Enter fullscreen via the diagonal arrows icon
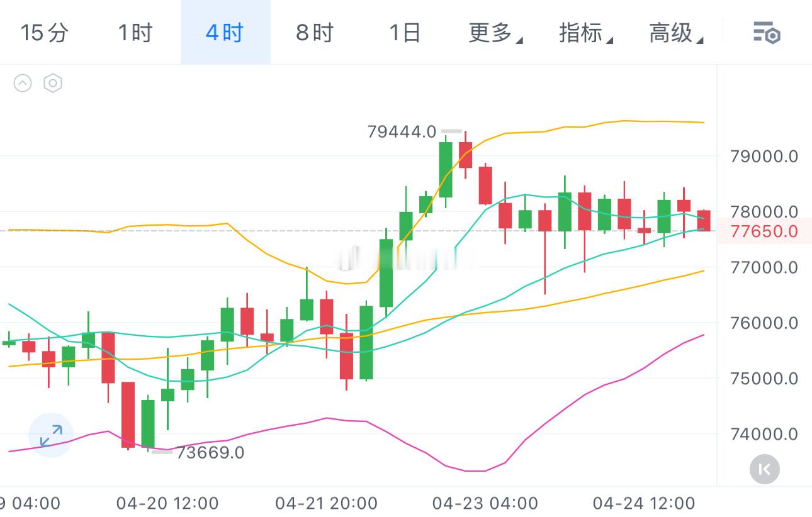Screen dimensions: 812x517 click(51, 435)
